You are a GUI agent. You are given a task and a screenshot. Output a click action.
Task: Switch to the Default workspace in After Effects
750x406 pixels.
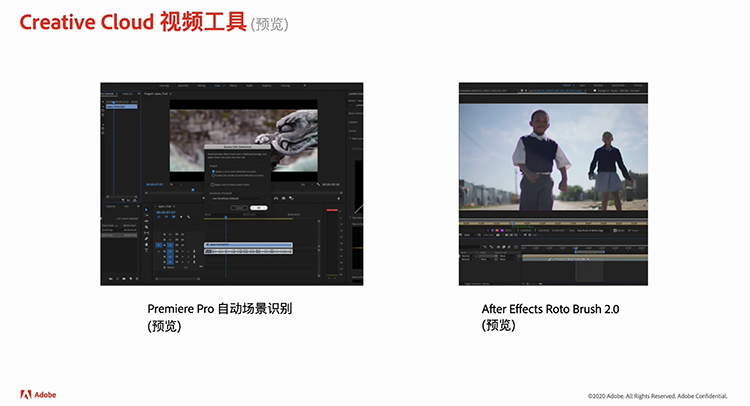(567, 86)
